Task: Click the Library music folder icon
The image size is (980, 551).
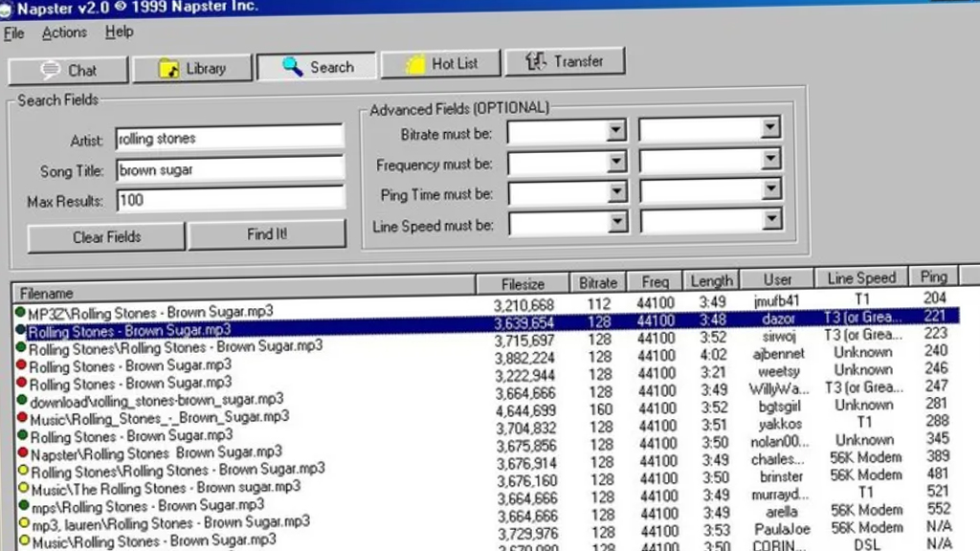Action: tap(168, 68)
